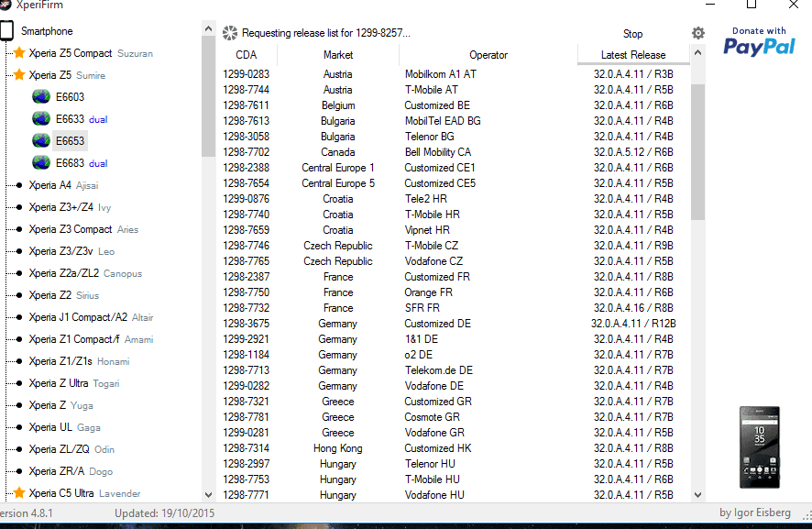Open the Xperia UL Gaga entry
This screenshot has height=529, width=812.
pos(65,427)
